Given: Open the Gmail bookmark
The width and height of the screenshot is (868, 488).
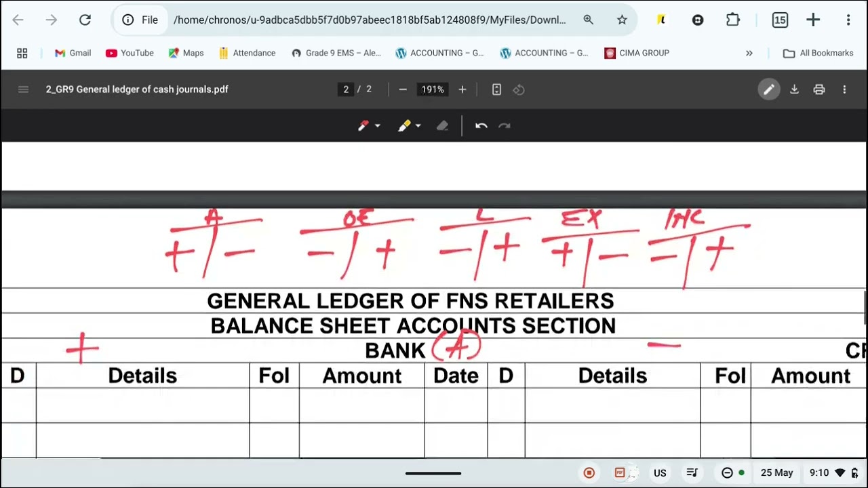Looking at the screenshot, I should [73, 53].
